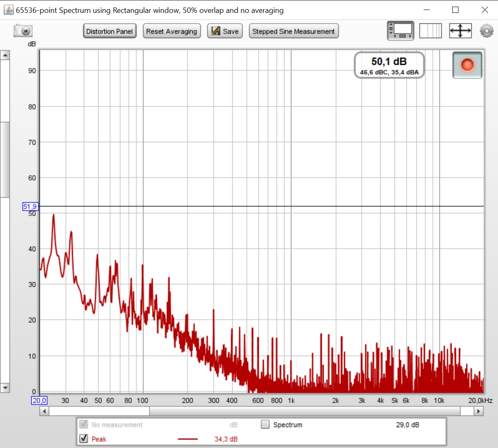Open the Distortion Panel
The width and height of the screenshot is (498, 448).
click(109, 31)
